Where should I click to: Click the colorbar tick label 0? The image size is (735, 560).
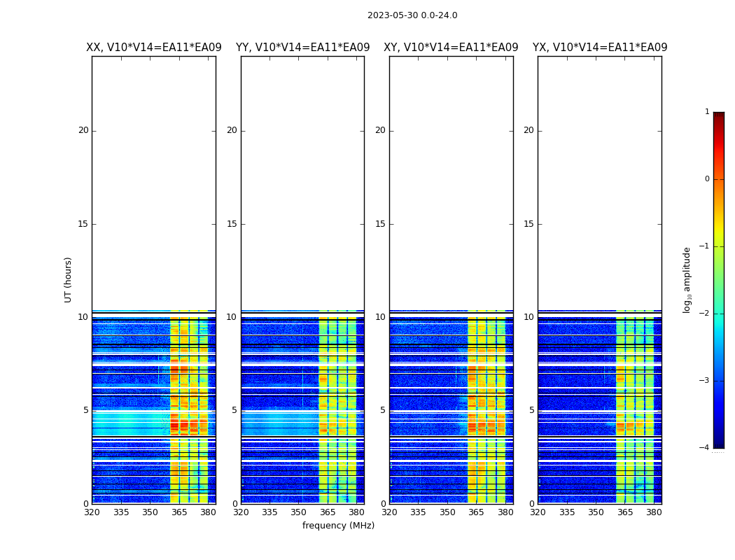pyautogui.click(x=706, y=179)
